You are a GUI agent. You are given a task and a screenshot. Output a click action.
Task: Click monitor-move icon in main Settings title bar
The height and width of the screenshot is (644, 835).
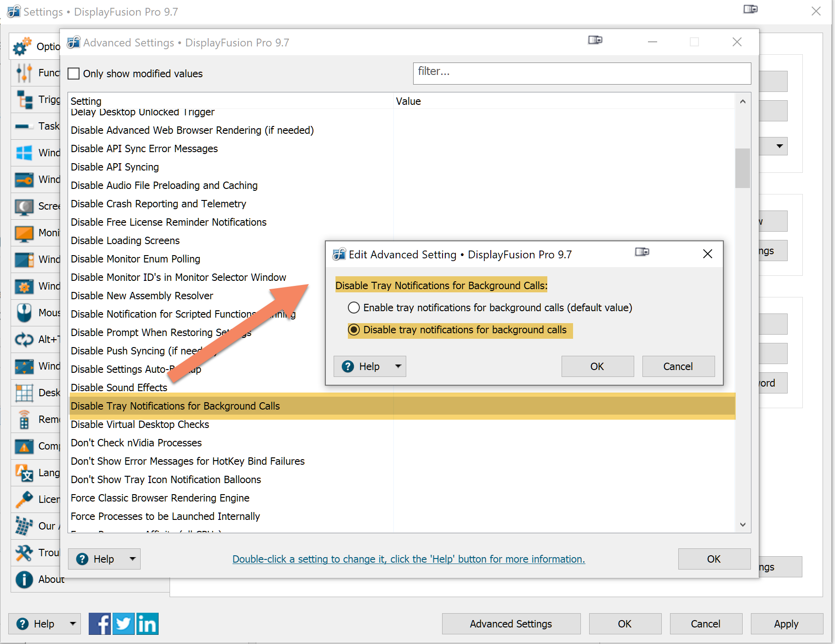click(x=750, y=9)
